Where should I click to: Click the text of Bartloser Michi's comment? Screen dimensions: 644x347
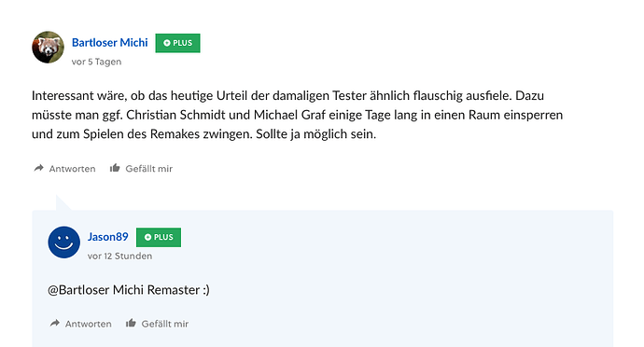pos(298,115)
